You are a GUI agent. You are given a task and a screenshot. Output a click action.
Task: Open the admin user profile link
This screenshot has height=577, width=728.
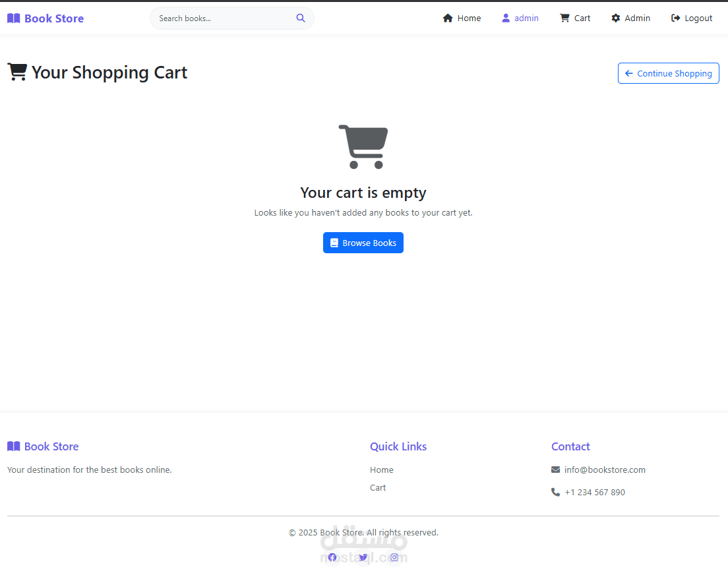pos(520,18)
